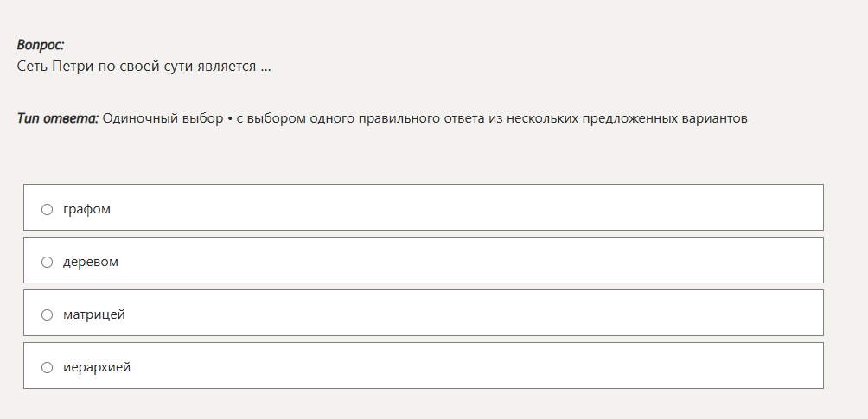
Task: Choose the "деревом" radio button
Action: pyautogui.click(x=48, y=262)
